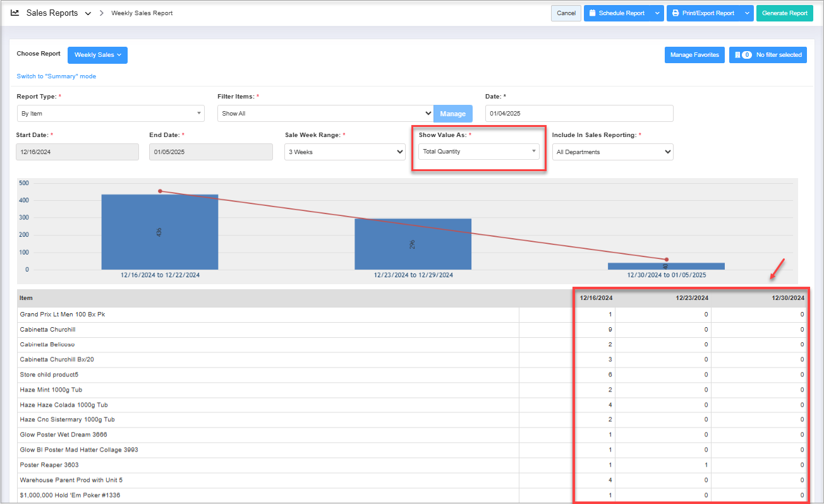The height and width of the screenshot is (504, 824).
Task: Click the 9 value for Cabinetta Churchill
Action: [610, 330]
